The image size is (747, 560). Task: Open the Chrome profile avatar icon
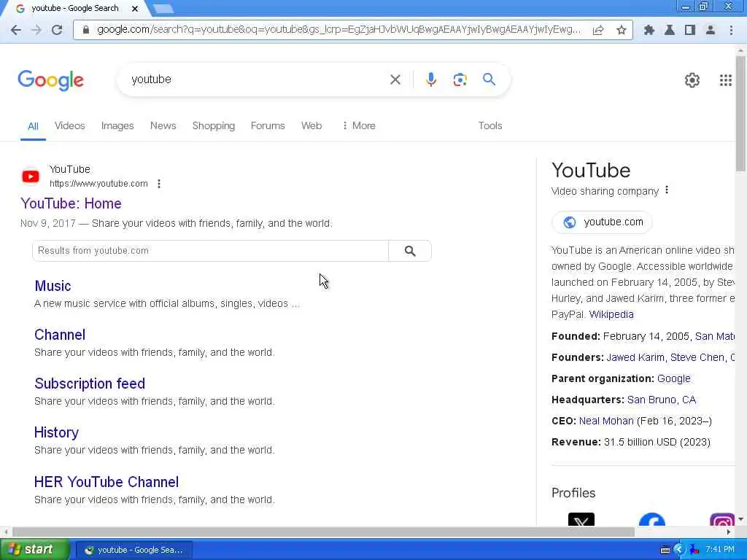click(x=711, y=30)
